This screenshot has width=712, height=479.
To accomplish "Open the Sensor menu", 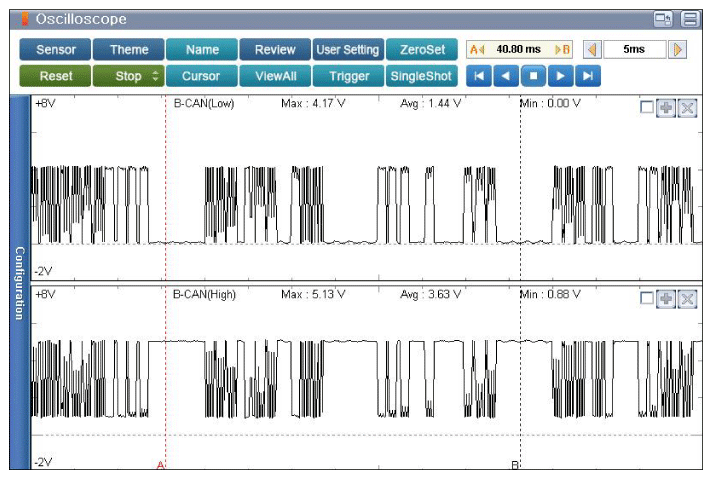I will click(55, 50).
